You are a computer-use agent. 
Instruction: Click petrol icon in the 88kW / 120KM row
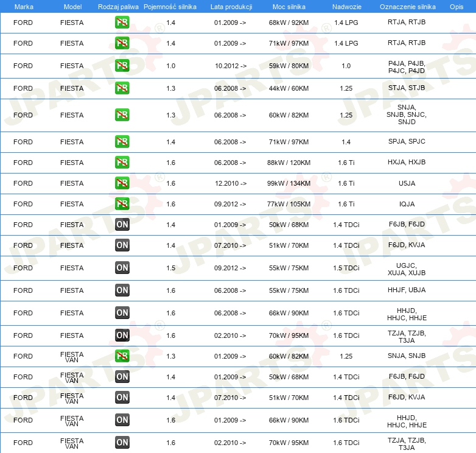coord(122,162)
